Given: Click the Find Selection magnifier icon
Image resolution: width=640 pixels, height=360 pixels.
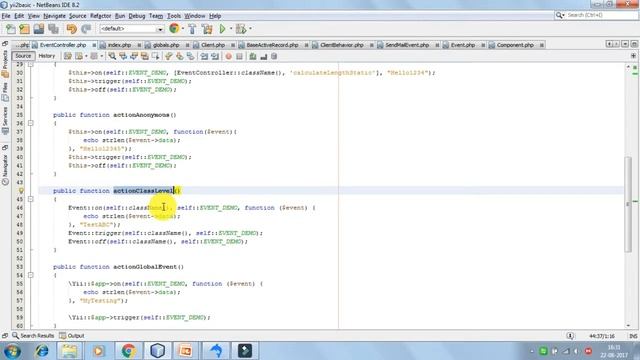Looking at the screenshot, I should 112,56.
